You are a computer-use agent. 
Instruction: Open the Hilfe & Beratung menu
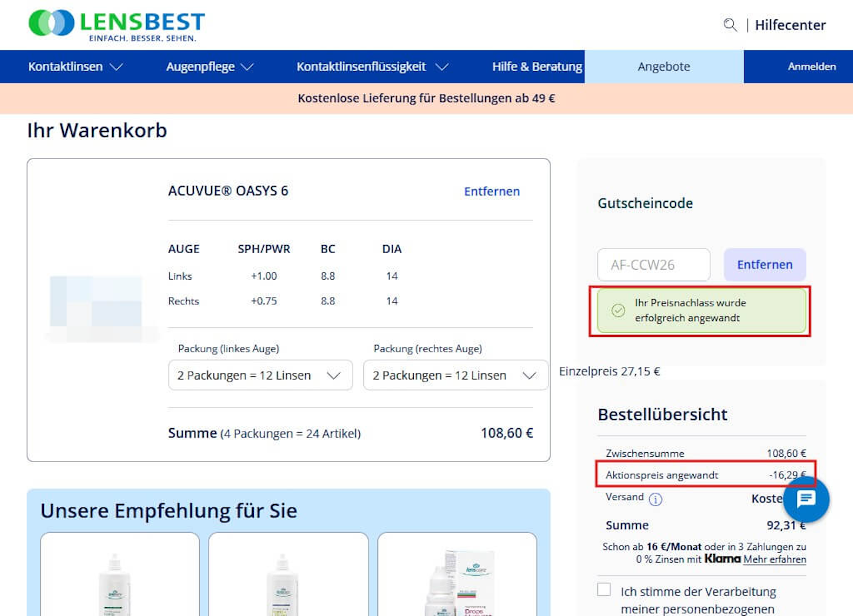pos(537,67)
